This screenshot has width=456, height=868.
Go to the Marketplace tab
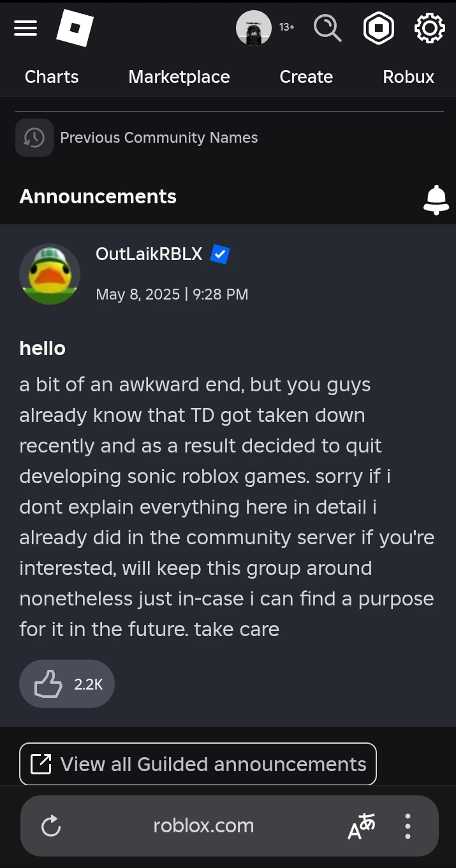(179, 77)
